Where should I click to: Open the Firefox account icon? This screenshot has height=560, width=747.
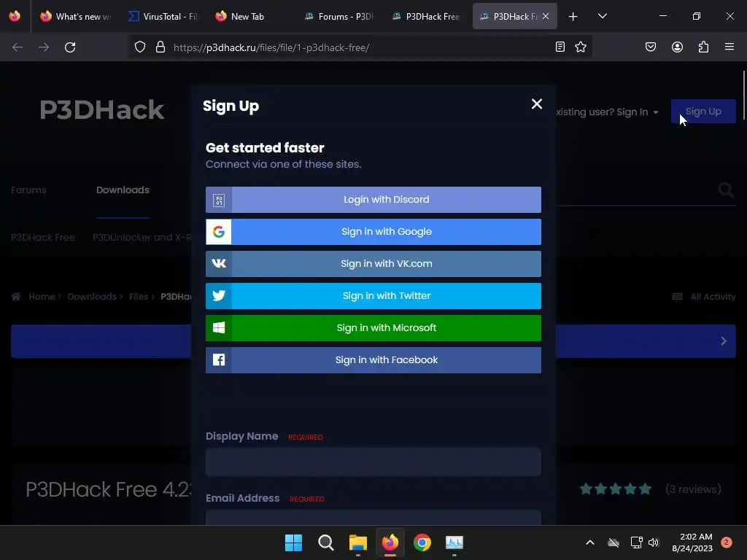pos(677,47)
